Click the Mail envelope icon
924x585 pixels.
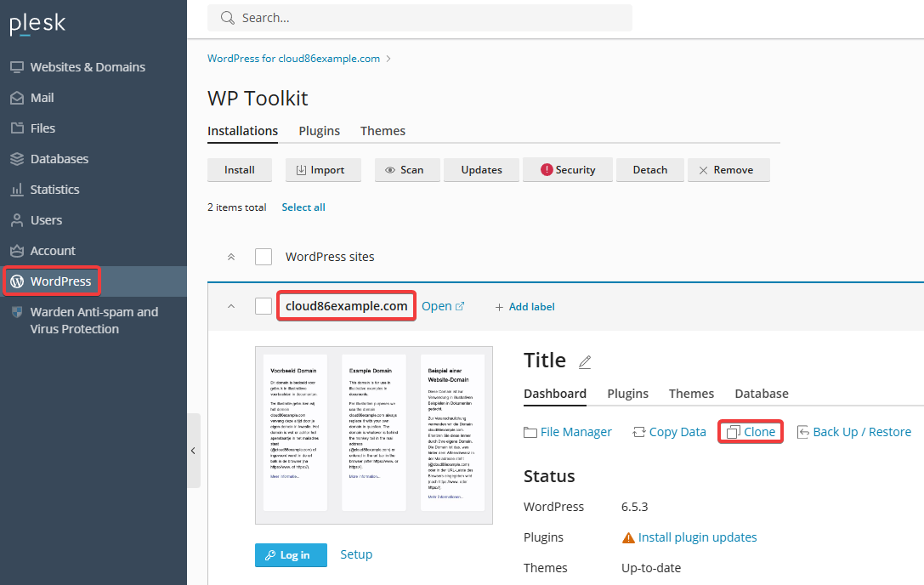[x=17, y=98]
